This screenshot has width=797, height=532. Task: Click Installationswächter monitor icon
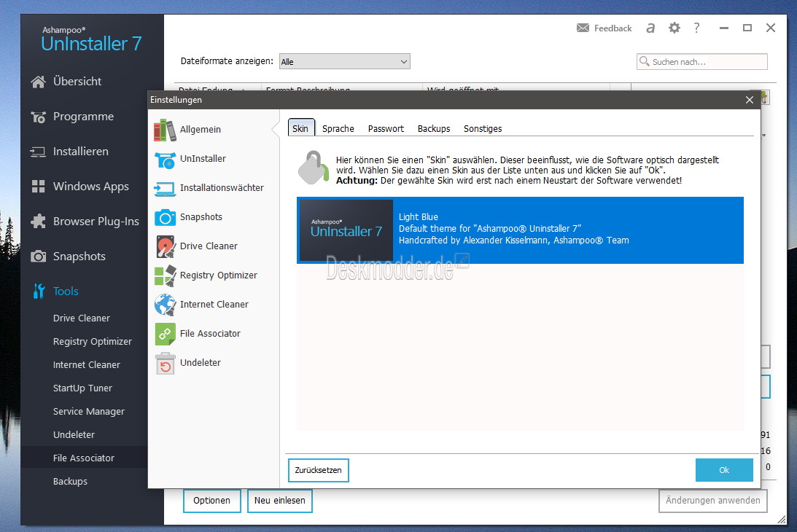point(165,189)
